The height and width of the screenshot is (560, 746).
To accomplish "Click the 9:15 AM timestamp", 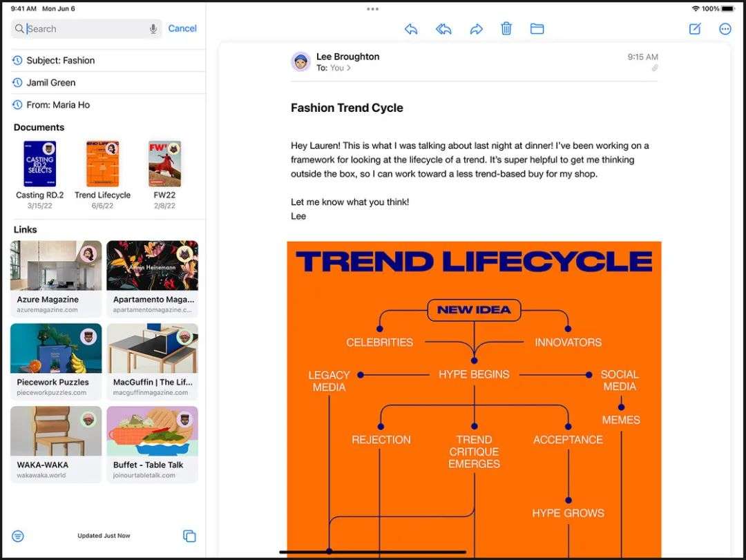I will pos(642,57).
